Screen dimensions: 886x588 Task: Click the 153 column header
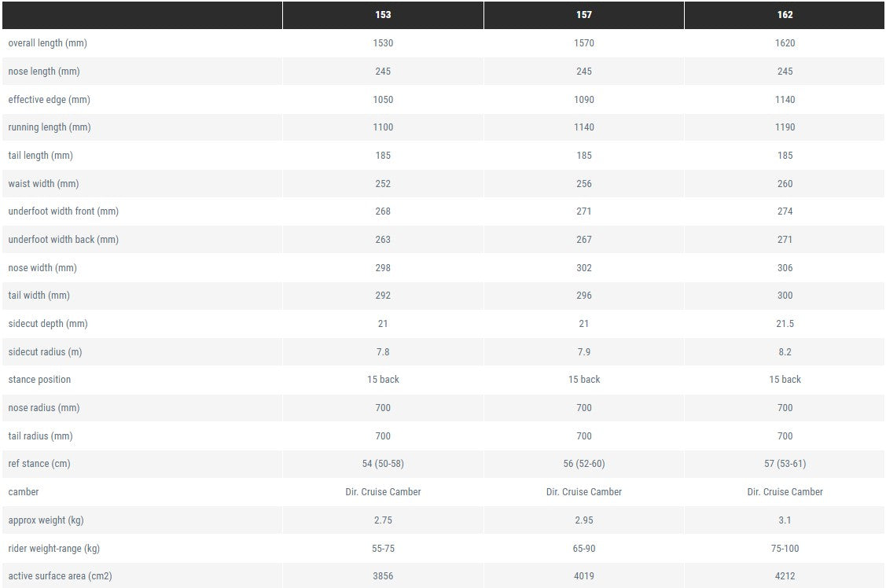[x=383, y=15]
